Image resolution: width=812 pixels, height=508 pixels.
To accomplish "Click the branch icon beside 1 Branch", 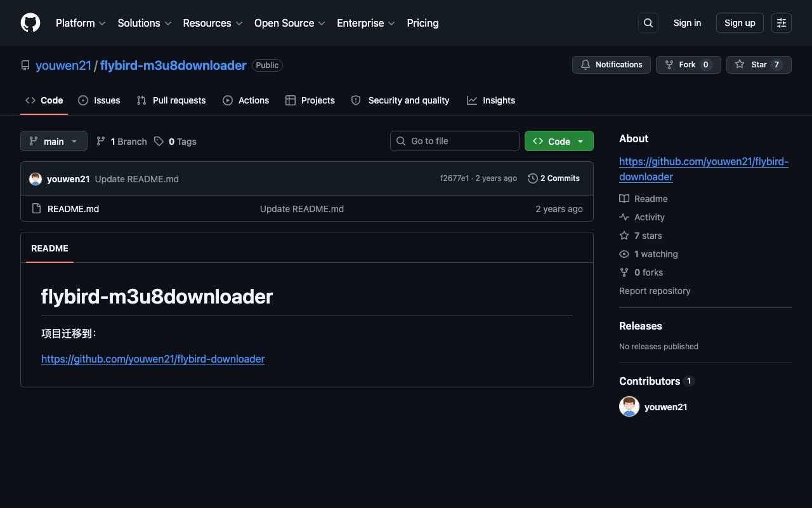I will coord(101,142).
